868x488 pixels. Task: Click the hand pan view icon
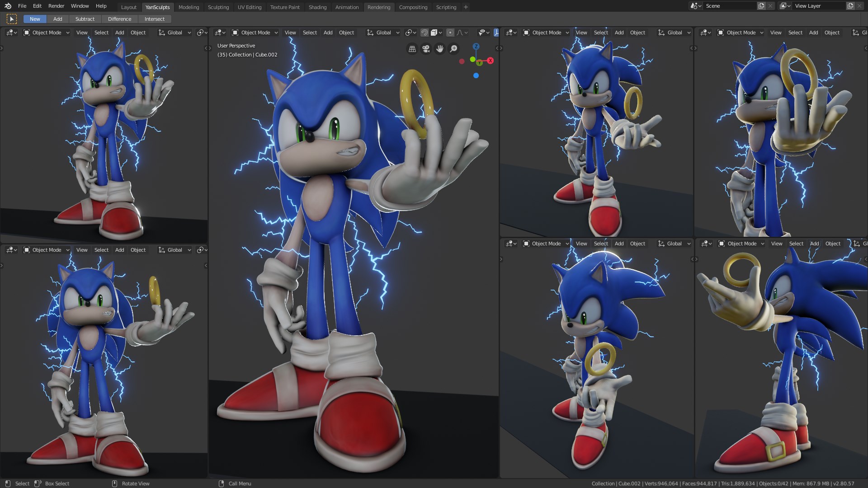pyautogui.click(x=440, y=49)
